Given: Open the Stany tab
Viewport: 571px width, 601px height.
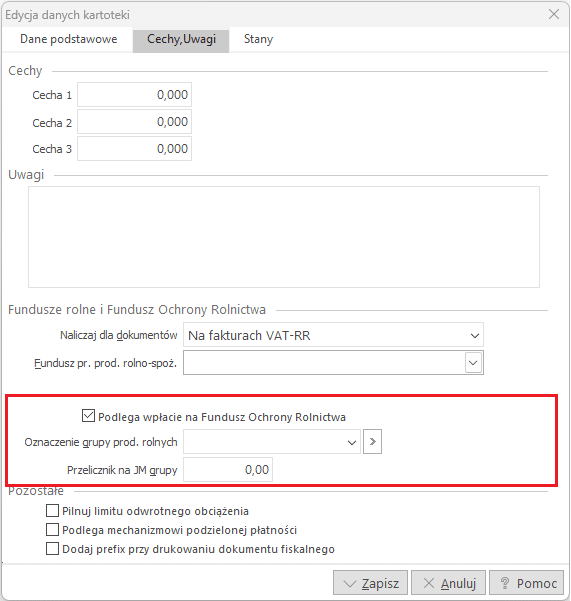Looking at the screenshot, I should [258, 39].
